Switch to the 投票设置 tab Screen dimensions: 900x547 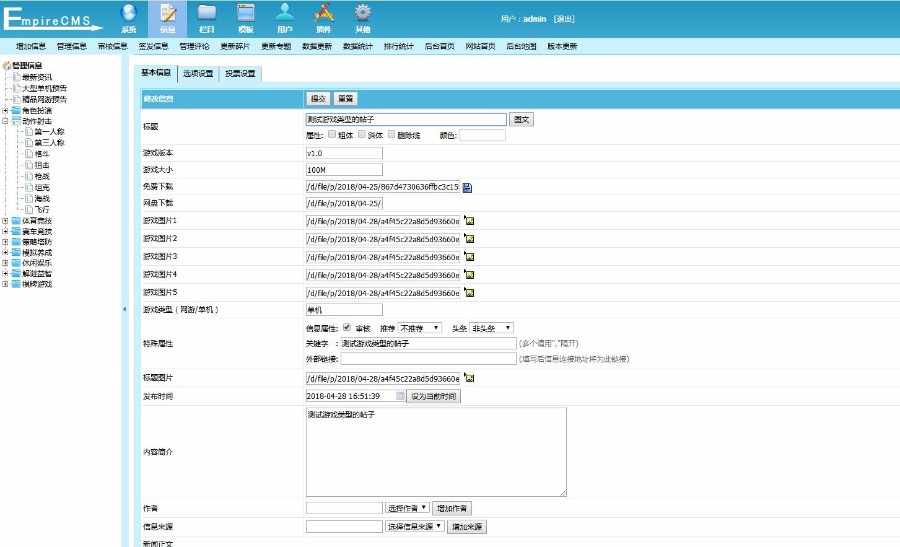coord(240,73)
